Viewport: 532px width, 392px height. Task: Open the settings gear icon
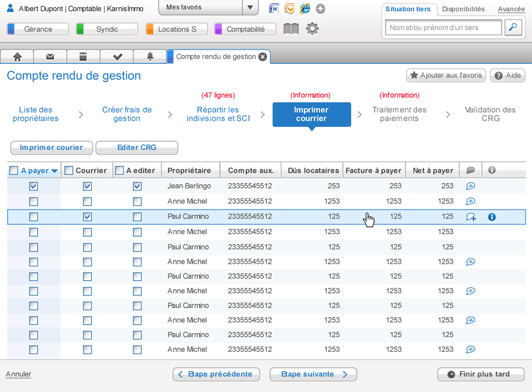coord(313,28)
